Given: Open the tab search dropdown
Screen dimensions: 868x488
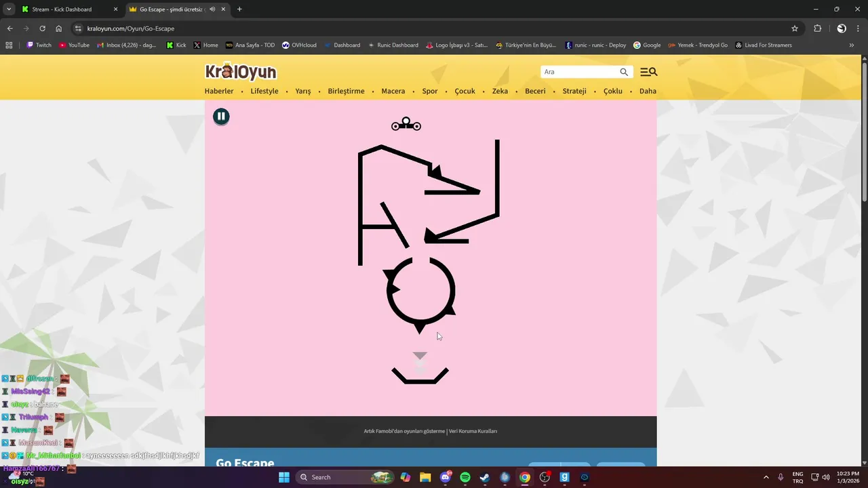Looking at the screenshot, I should [9, 9].
